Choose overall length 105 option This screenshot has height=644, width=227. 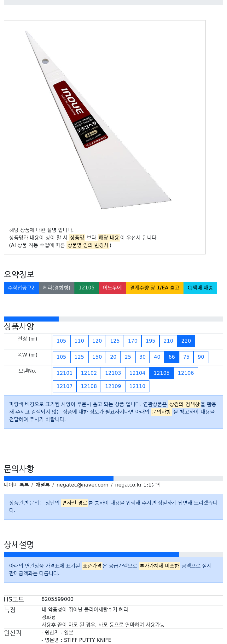tap(61, 341)
